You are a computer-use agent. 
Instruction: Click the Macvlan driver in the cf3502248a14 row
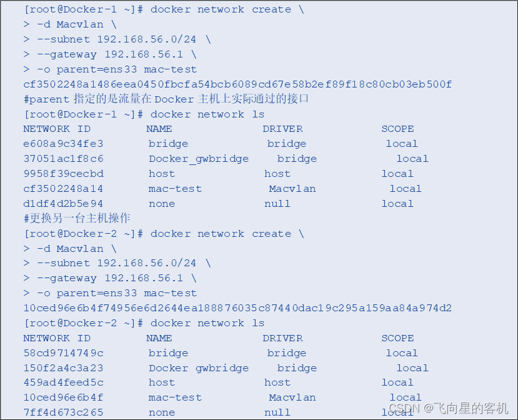coord(292,189)
